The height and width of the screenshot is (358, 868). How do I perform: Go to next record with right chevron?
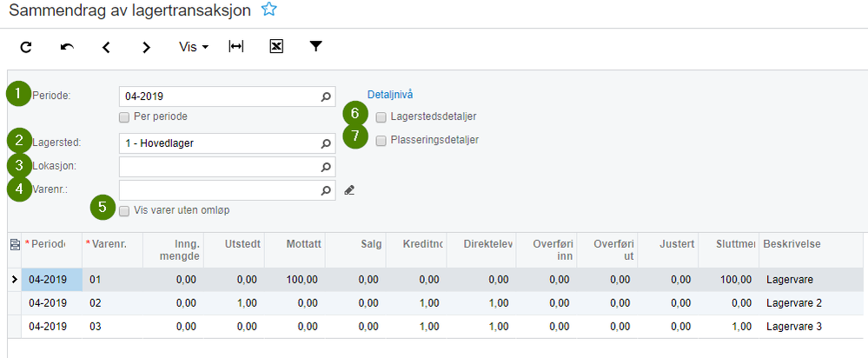pyautogui.click(x=146, y=48)
